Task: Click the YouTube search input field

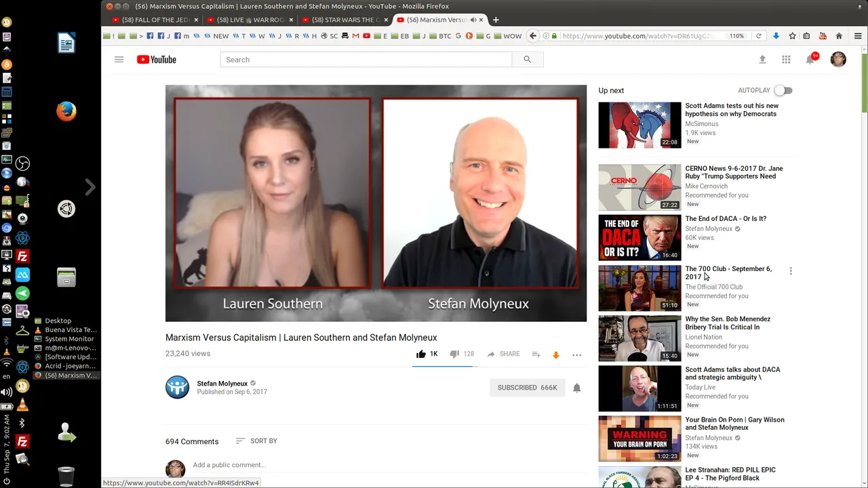Action: click(366, 60)
